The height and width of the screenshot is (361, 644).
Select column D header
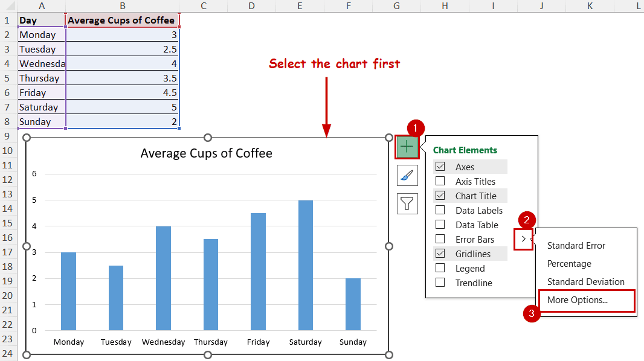[251, 6]
